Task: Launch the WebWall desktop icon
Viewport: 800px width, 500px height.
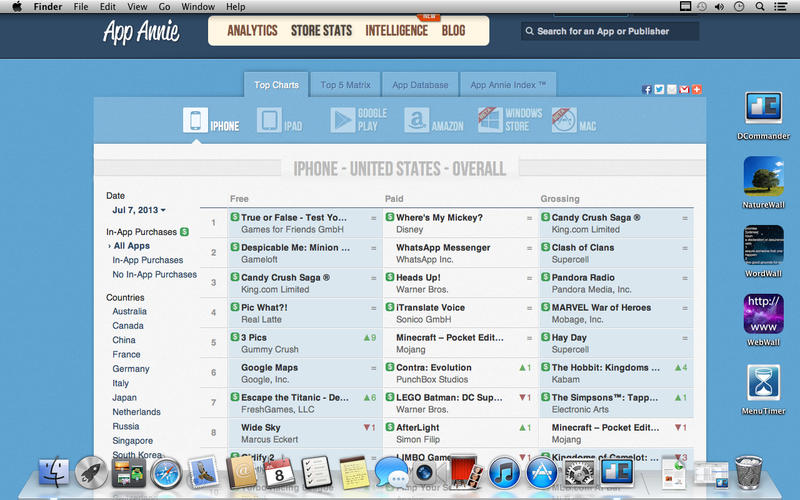Action: click(x=763, y=314)
